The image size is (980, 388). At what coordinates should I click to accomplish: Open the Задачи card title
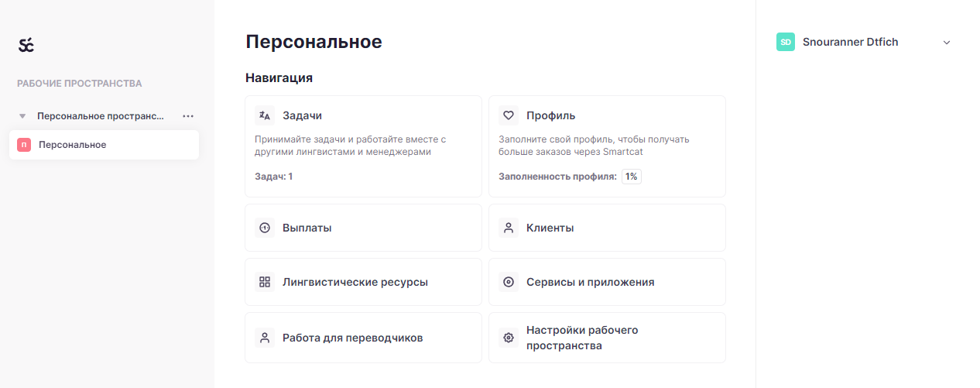[302, 115]
